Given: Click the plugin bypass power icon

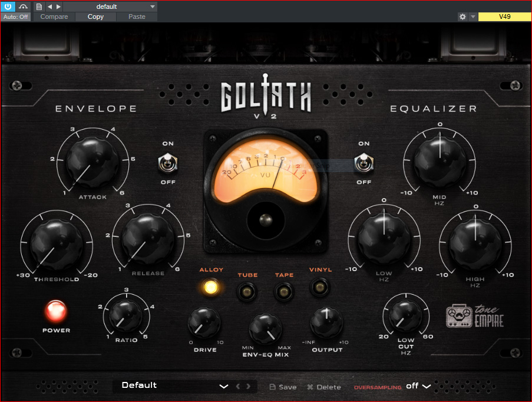Looking at the screenshot, I should 8,6.
